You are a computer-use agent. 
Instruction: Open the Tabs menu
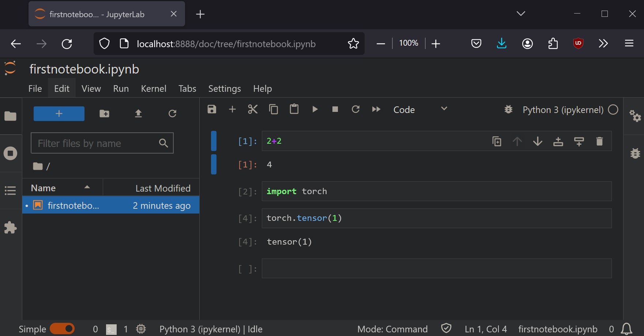pyautogui.click(x=187, y=88)
